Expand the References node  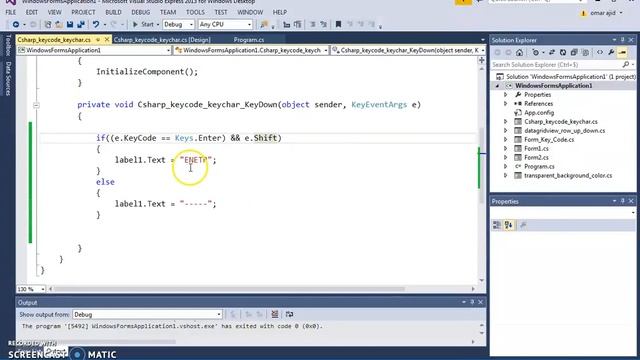506,104
